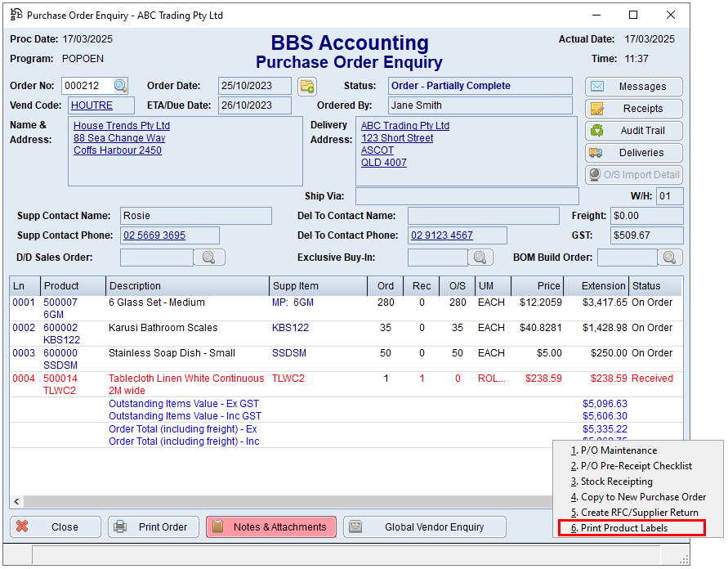The width and height of the screenshot is (728, 569).
Task: Click the BOM Build Order lookup icon
Action: click(670, 258)
